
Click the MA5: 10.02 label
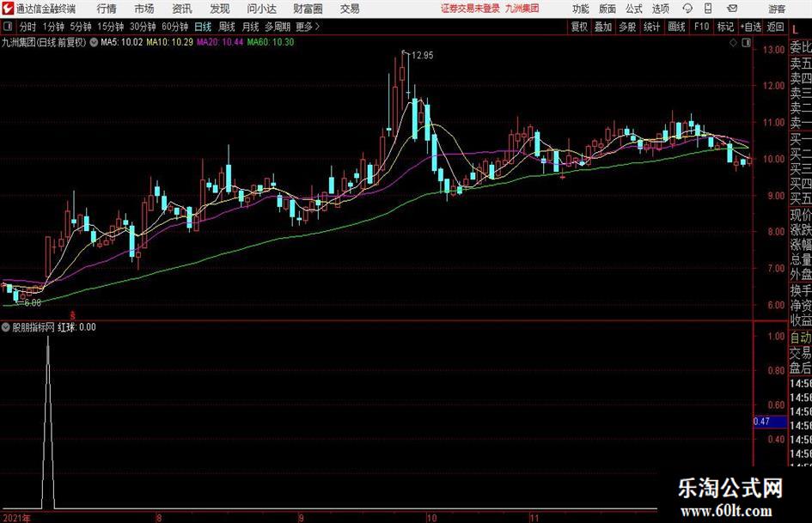click(x=121, y=42)
